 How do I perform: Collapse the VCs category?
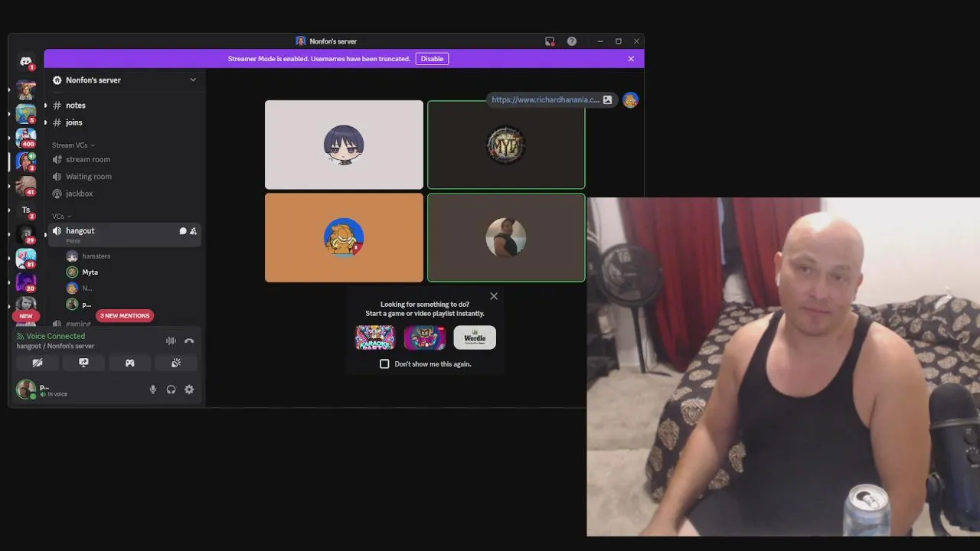click(61, 217)
